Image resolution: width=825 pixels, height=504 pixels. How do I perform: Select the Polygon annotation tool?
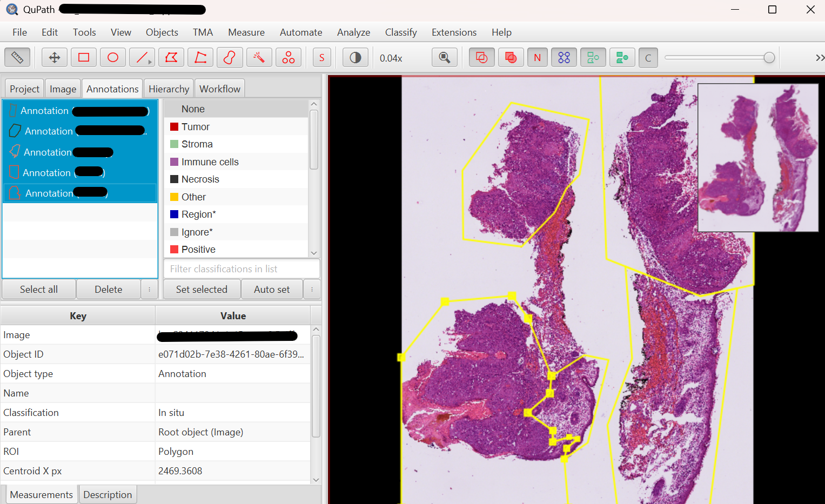(171, 57)
